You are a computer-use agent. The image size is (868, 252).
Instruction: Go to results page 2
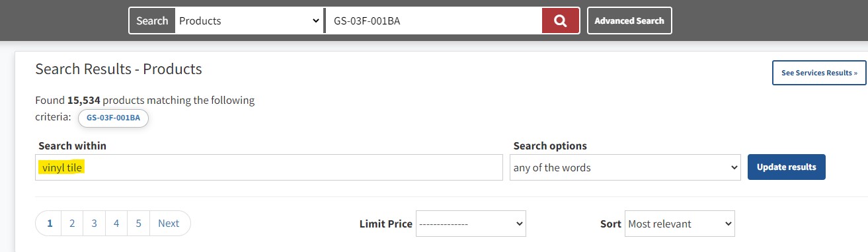coord(72,224)
